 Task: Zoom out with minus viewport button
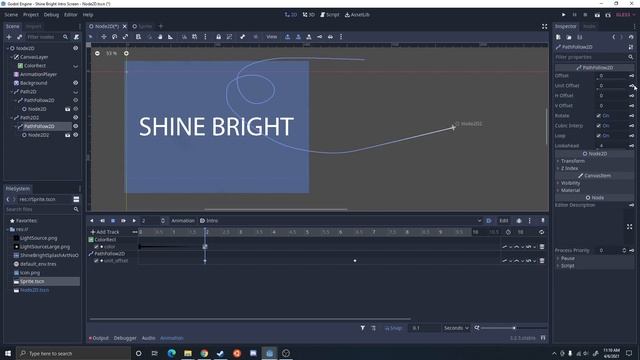tap(97, 53)
